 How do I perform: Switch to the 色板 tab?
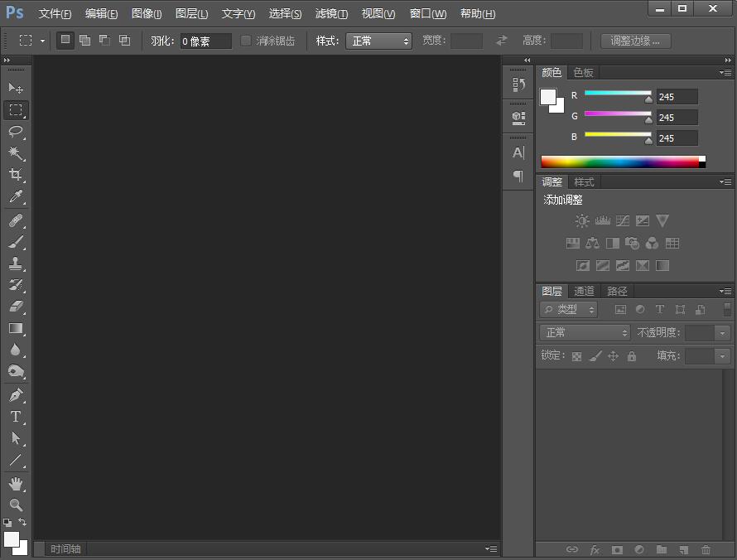583,72
